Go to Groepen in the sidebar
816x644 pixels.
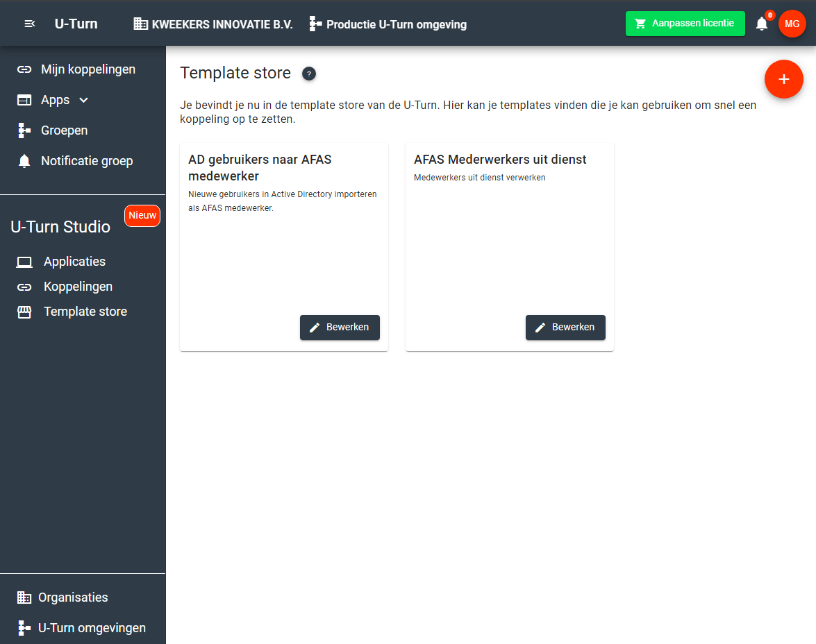point(64,130)
